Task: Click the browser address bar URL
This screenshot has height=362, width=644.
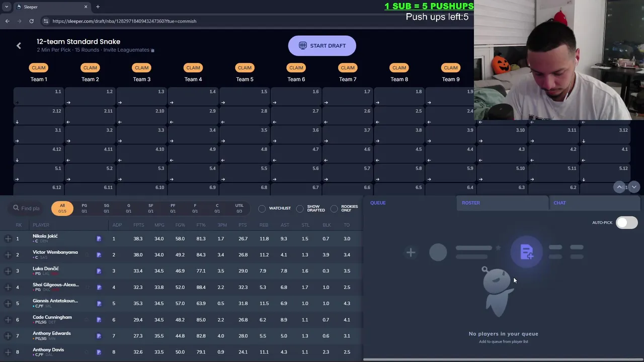Action: click(x=124, y=21)
